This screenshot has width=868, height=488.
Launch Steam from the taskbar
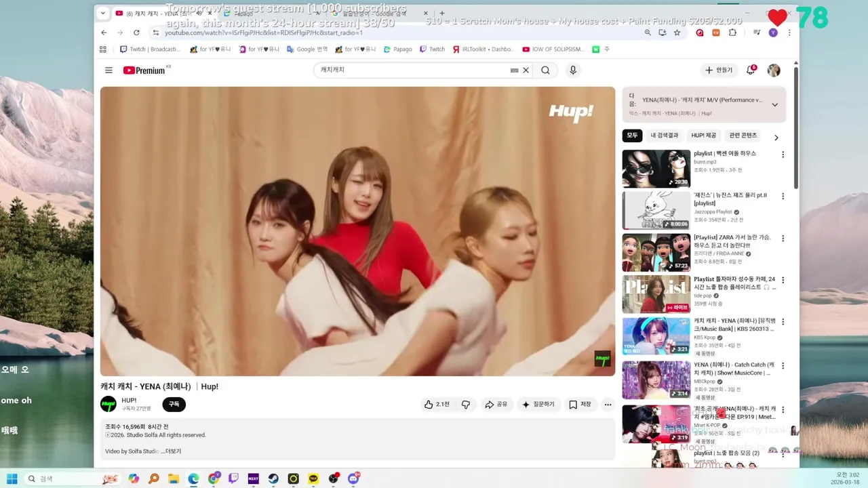click(x=273, y=479)
